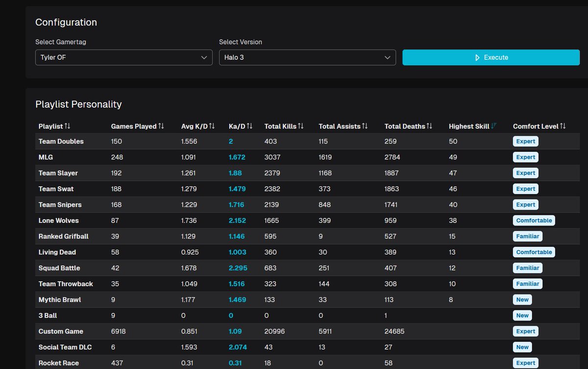Image resolution: width=588 pixels, height=369 pixels.
Task: Click Total Kills value 3037
Action: pos(272,157)
